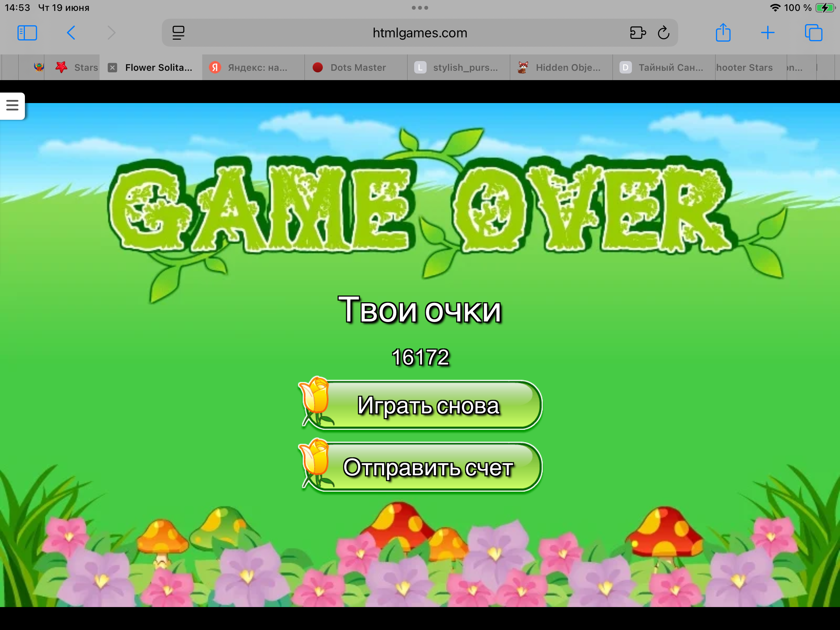Open the page reader menu icon
The width and height of the screenshot is (840, 630).
click(178, 33)
